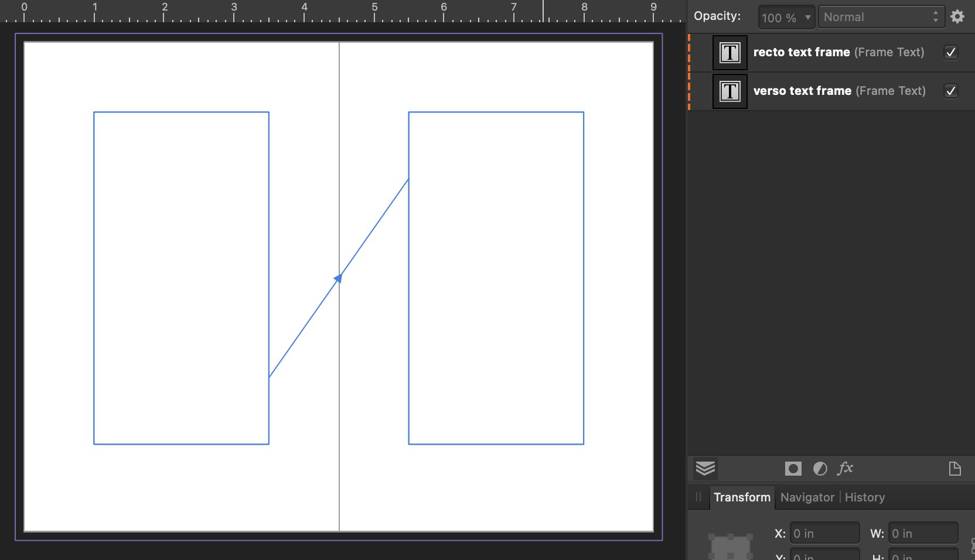975x560 pixels.
Task: Click the left verso text frame on canvas
Action: [x=181, y=278]
